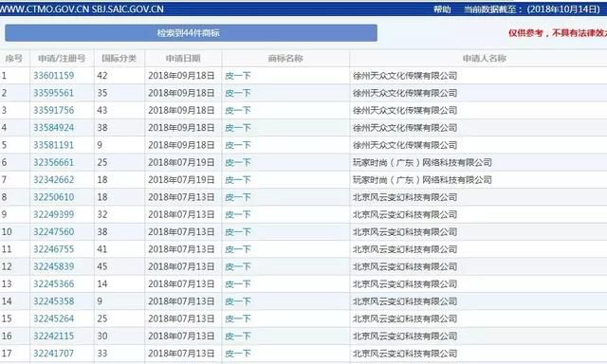Click the 国际分类 column header

coord(119,59)
